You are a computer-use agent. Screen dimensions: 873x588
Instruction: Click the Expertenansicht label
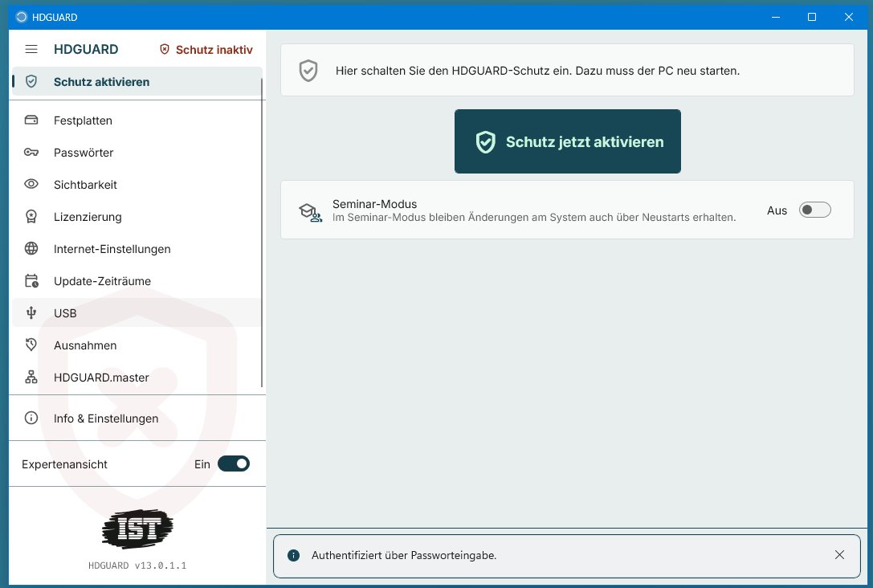tap(64, 463)
